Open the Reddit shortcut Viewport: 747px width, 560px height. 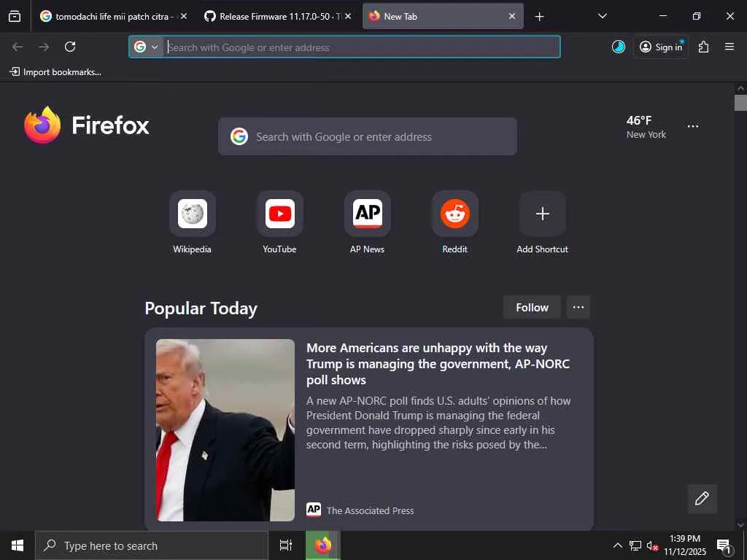coord(455,222)
